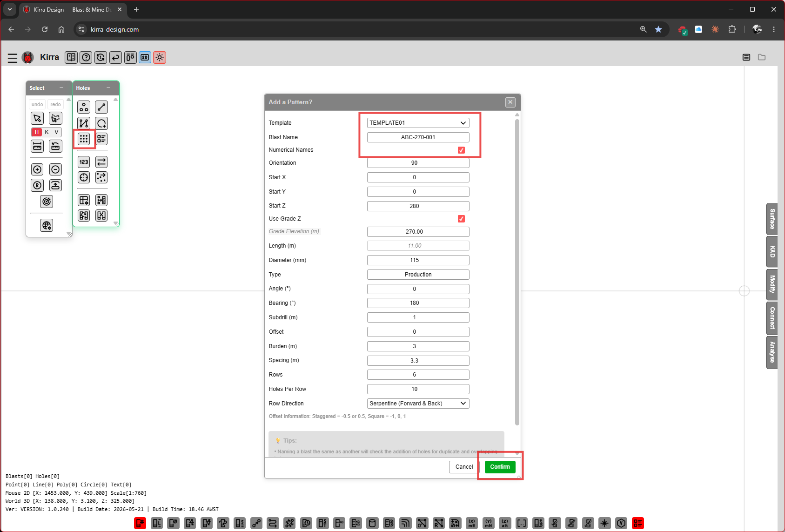Bookmark this page with star icon
785x532 pixels.
pyautogui.click(x=658, y=29)
